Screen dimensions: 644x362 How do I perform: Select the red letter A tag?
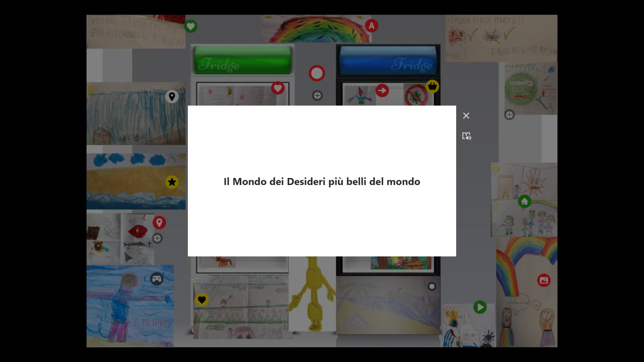(371, 26)
